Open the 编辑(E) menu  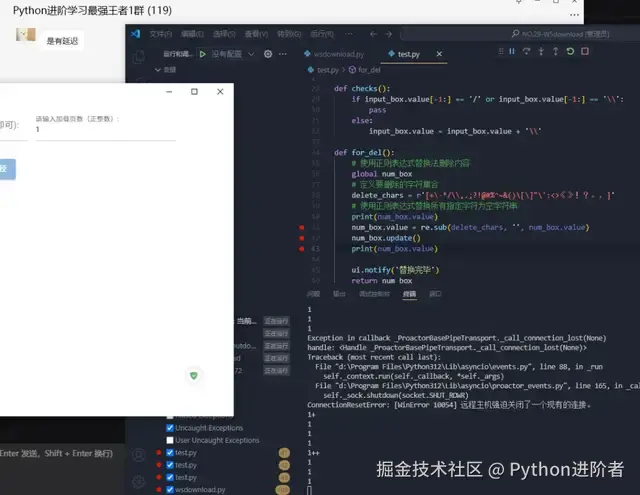tap(192, 34)
